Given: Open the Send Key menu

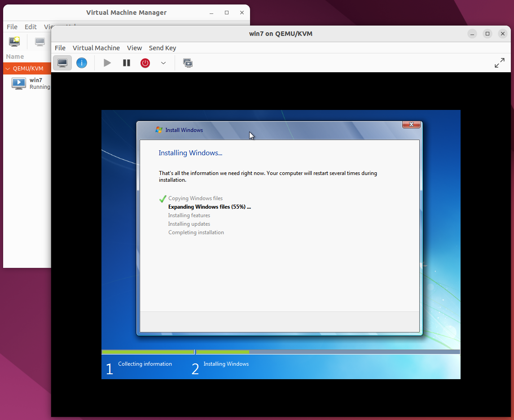Looking at the screenshot, I should [x=163, y=48].
